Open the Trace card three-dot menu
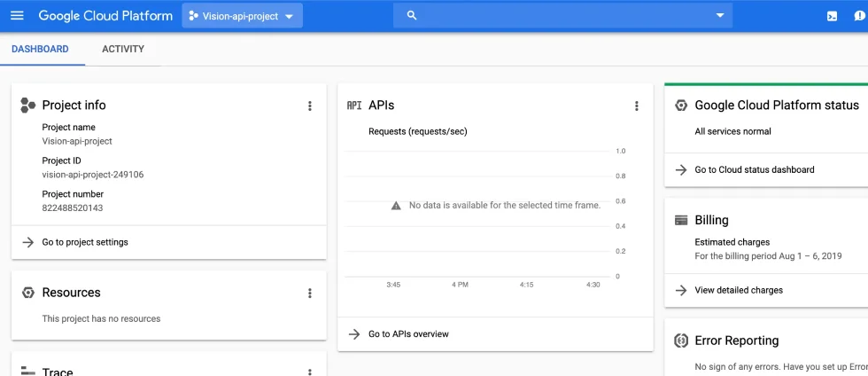This screenshot has height=376, width=868. coord(310,372)
